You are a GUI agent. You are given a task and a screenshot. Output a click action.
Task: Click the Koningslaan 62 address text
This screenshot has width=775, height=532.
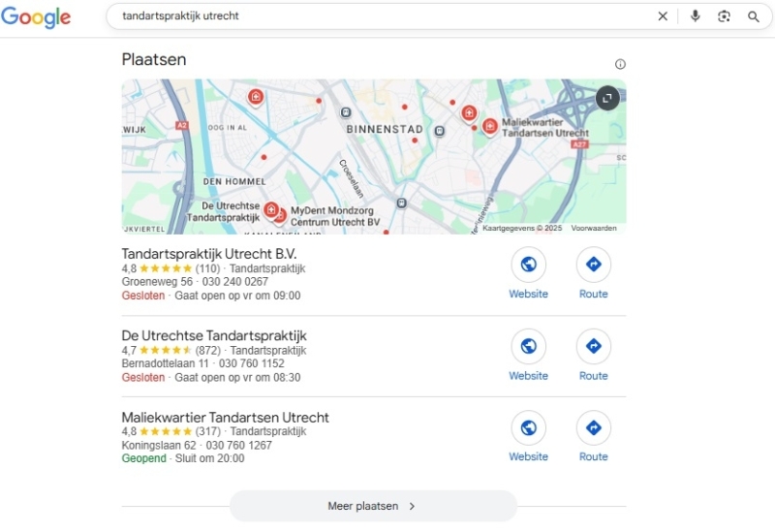159,445
